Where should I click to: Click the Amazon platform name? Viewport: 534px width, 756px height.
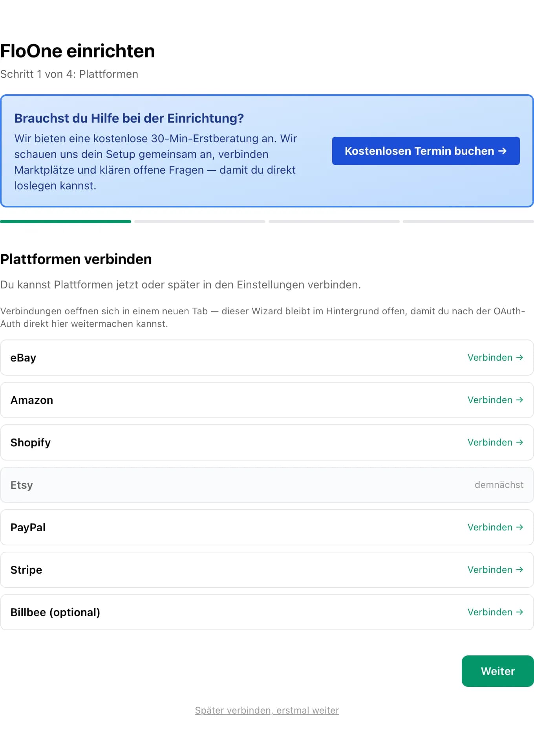click(x=32, y=400)
